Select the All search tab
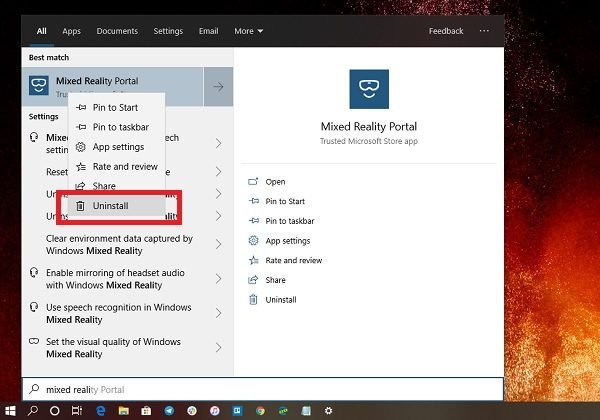This screenshot has width=600, height=420. coord(41,31)
